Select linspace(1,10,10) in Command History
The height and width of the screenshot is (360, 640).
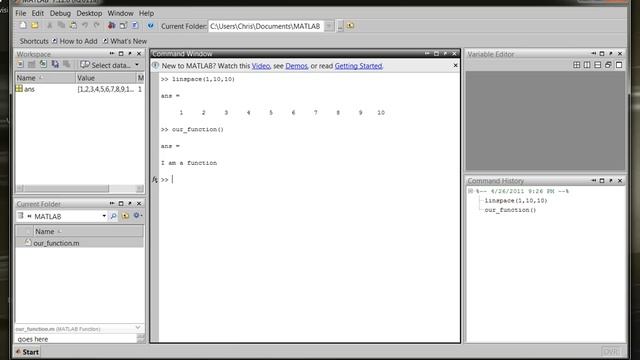coord(516,201)
